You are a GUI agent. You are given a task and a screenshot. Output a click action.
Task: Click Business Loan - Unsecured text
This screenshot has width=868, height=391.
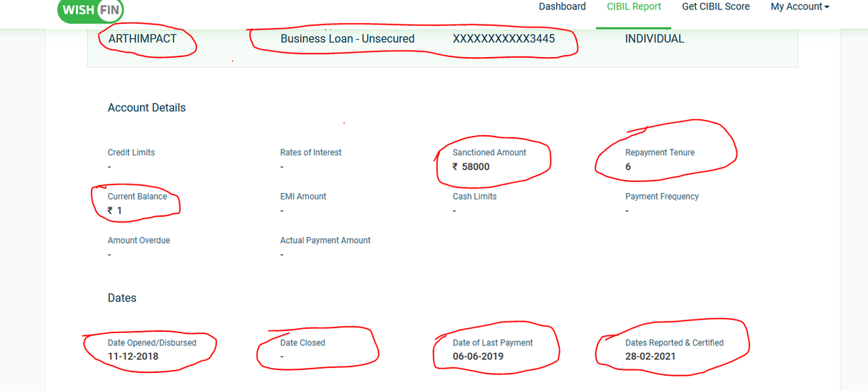[x=348, y=39]
